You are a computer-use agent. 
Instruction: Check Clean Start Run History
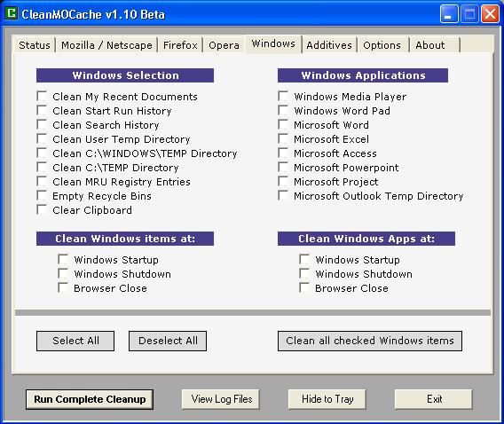(42, 110)
